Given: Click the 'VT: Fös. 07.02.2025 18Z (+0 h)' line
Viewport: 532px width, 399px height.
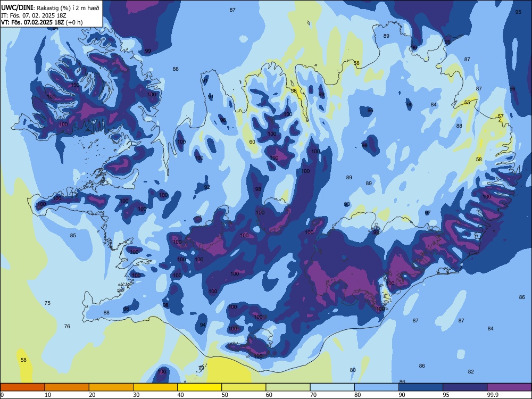Looking at the screenshot, I should pos(41,22).
